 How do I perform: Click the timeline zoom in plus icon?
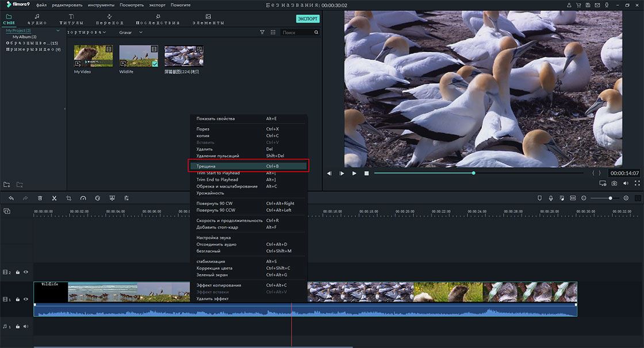pyautogui.click(x=626, y=198)
